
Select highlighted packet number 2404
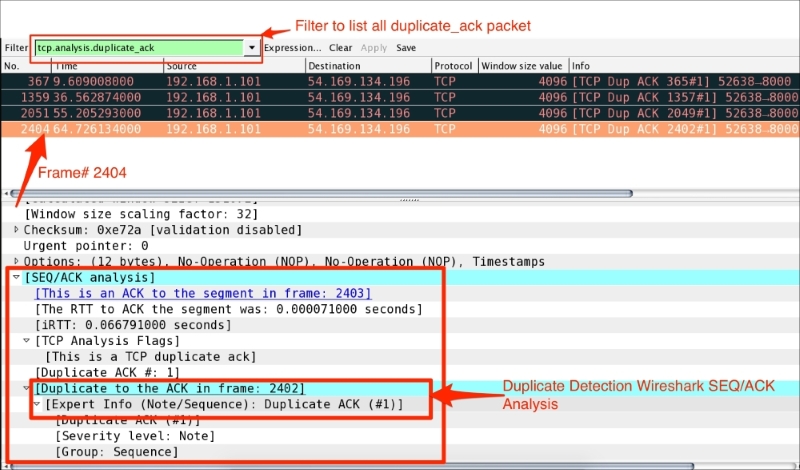tap(400, 129)
